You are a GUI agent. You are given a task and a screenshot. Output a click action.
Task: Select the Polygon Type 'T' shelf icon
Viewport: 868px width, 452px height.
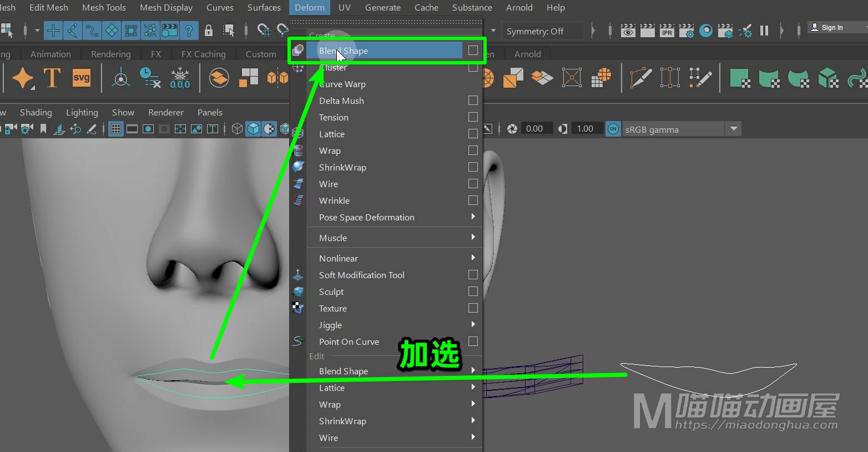[x=52, y=78]
